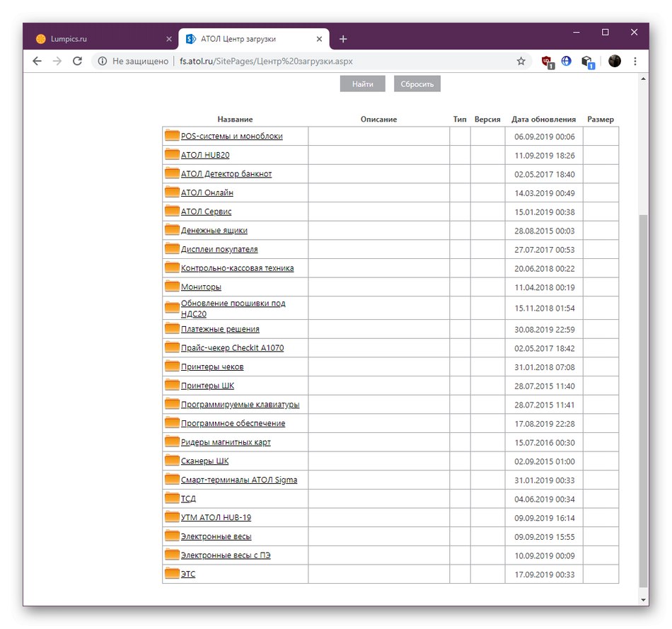
Task: Click the Название column header
Action: [235, 119]
